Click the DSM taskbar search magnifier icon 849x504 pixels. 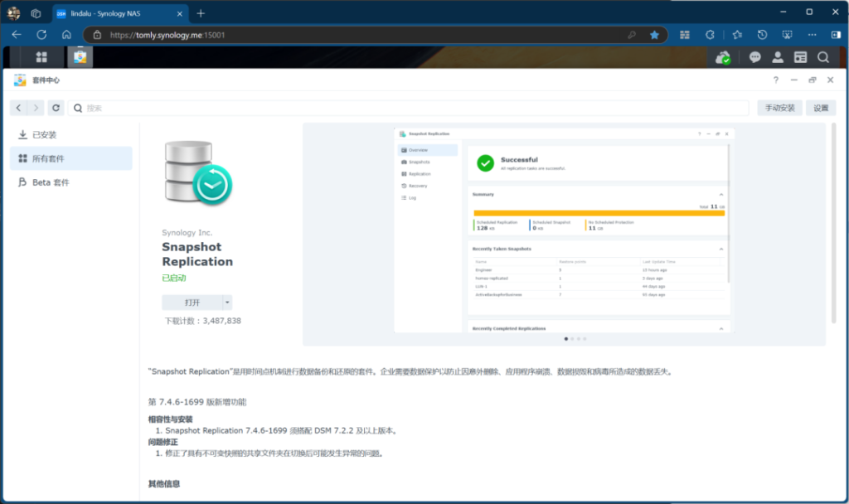pos(823,57)
